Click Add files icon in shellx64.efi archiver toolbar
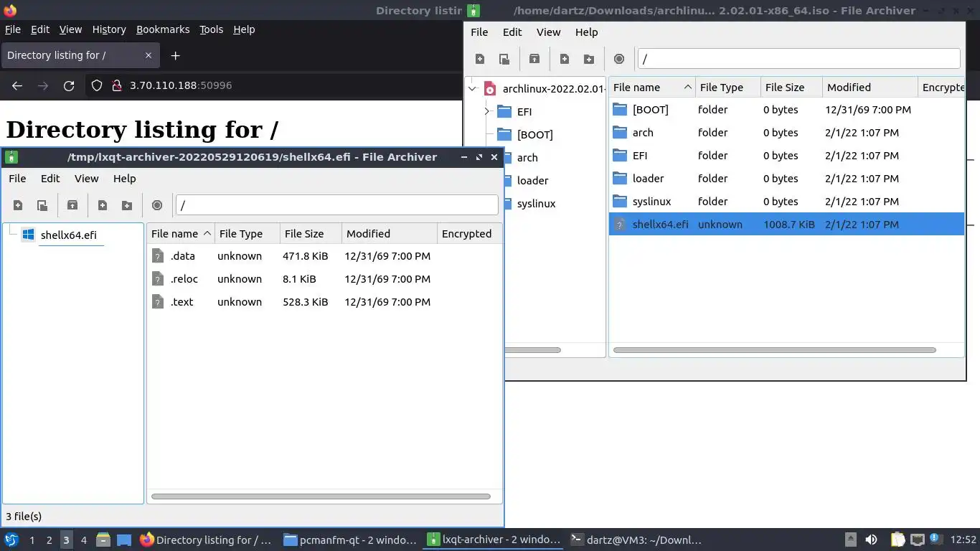Viewport: 980px width, 551px height. [103, 205]
